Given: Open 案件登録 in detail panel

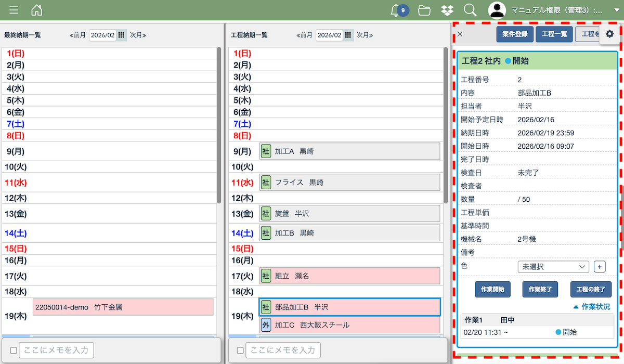Looking at the screenshot, I should [515, 34].
